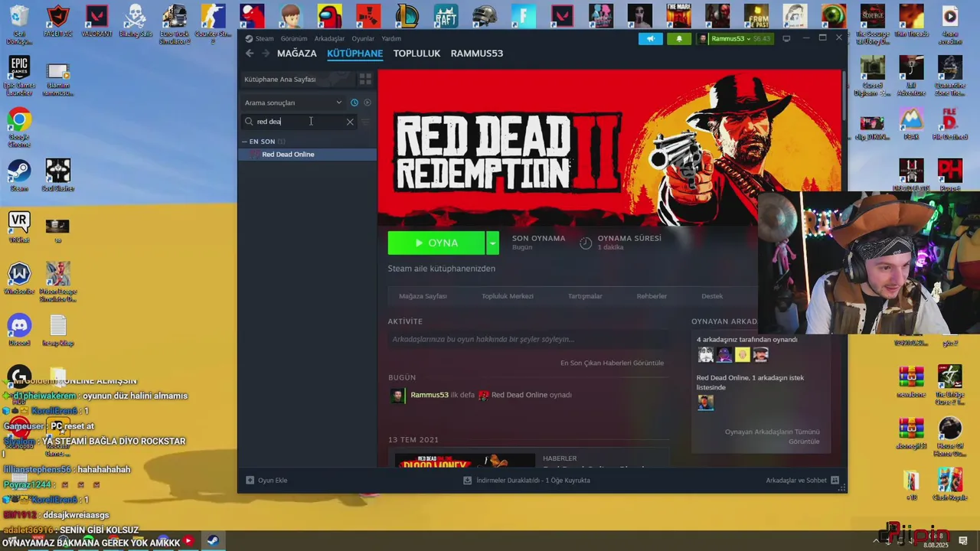This screenshot has height=551, width=980.
Task: Toggle the ready-to-play filter icon
Action: pos(367,103)
